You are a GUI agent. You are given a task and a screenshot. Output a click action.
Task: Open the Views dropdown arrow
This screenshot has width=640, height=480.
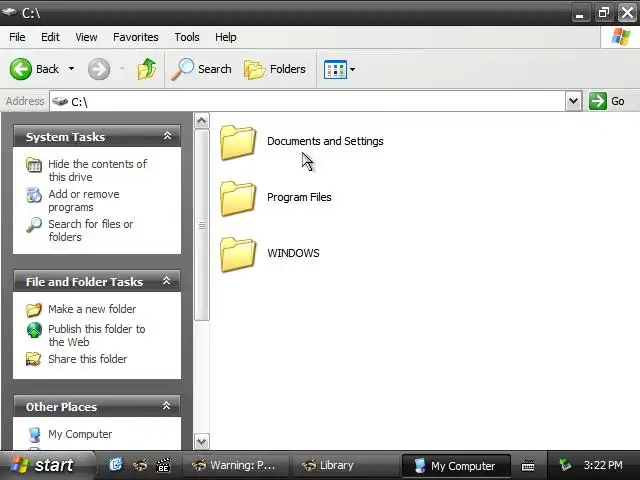352,69
